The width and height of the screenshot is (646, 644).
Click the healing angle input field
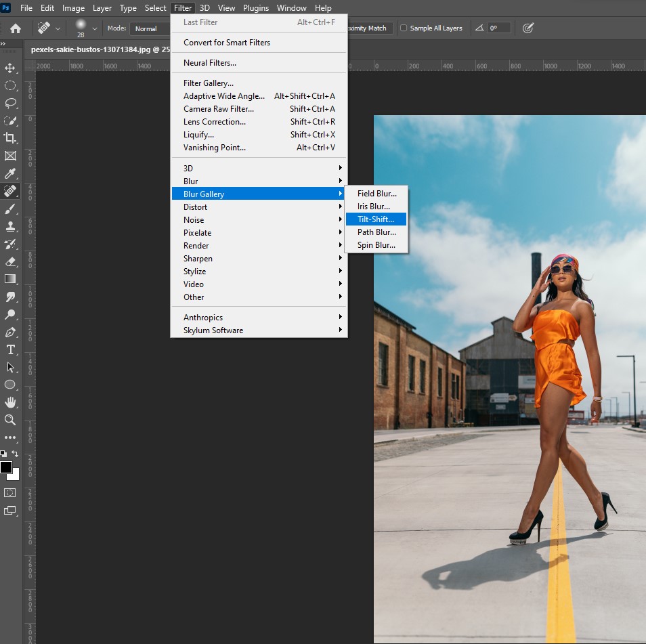(498, 28)
